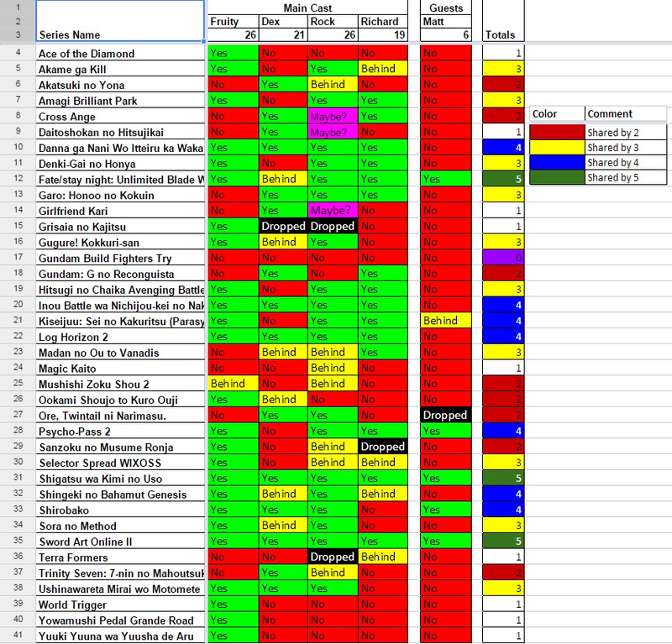Click the blue Shared by 4 swatch
Screen dimensions: 672x644
click(x=557, y=162)
